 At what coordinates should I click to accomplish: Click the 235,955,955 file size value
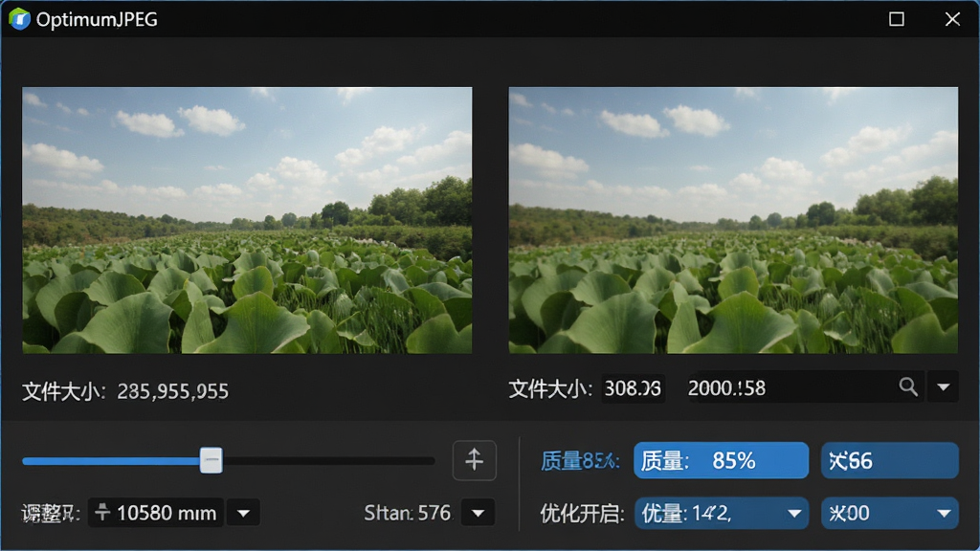(173, 391)
